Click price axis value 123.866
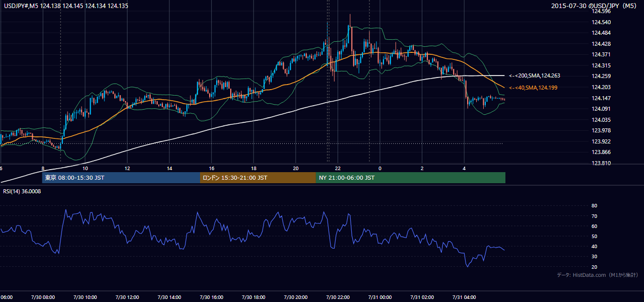Viewport: 644px width, 302px height. click(x=602, y=152)
